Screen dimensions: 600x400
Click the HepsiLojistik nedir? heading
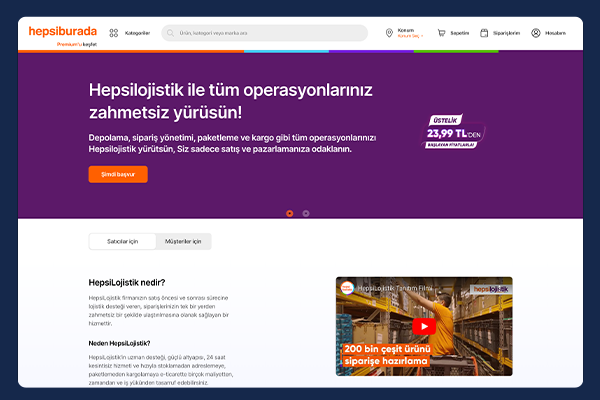pos(127,282)
